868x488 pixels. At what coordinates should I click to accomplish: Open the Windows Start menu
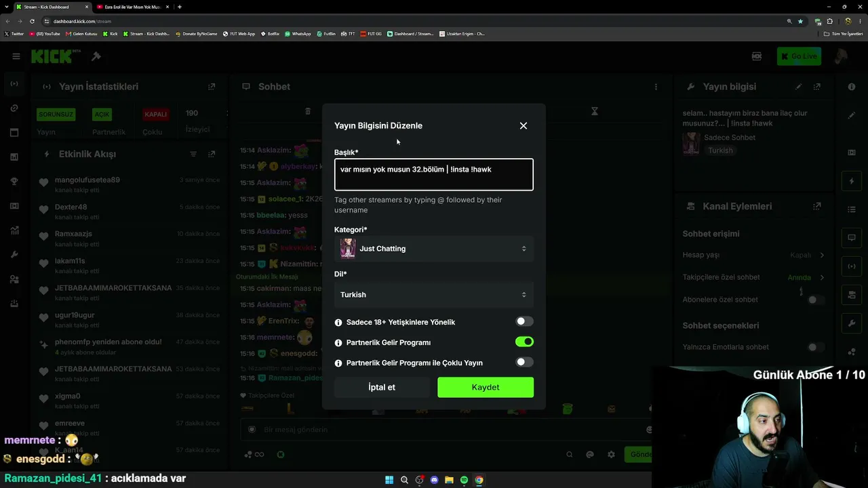pos(389,480)
